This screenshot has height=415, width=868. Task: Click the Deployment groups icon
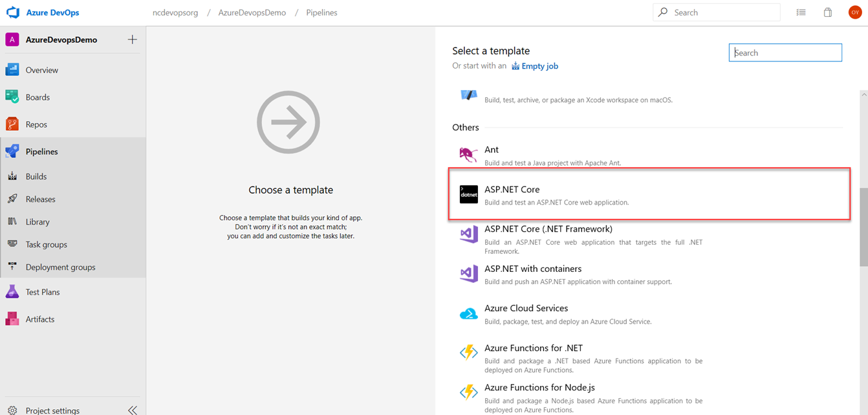coord(12,267)
